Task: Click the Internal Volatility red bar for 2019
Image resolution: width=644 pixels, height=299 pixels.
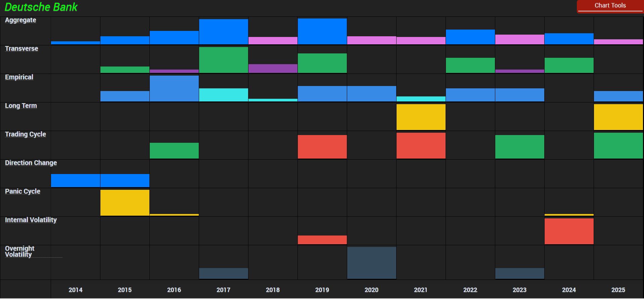Action: (x=322, y=240)
